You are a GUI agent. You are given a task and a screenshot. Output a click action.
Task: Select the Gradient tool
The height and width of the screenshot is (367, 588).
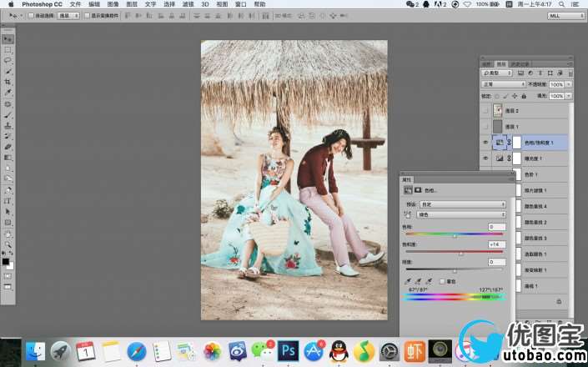[8, 158]
